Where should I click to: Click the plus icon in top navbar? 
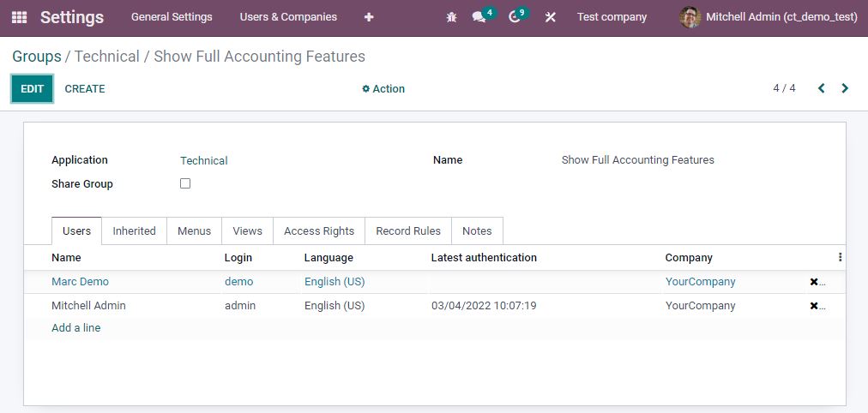pyautogui.click(x=369, y=17)
